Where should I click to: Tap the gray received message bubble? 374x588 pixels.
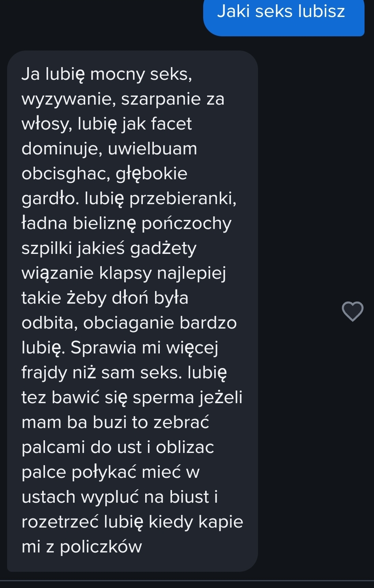pos(132,310)
